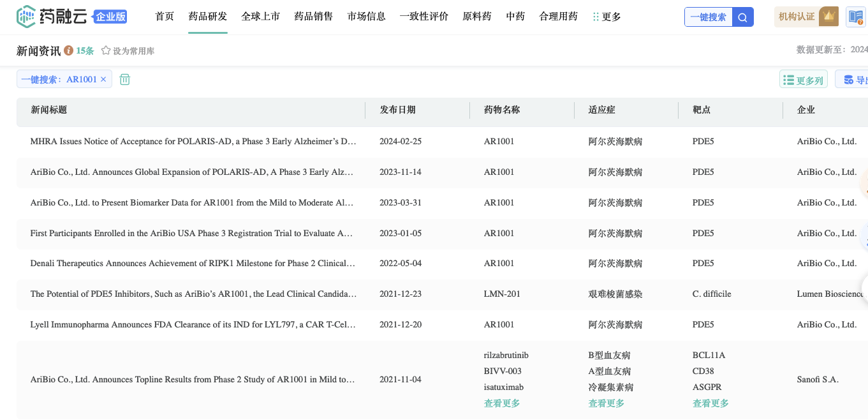Open the Denali Therapeutics news headline
This screenshot has width=868, height=420.
click(x=193, y=264)
